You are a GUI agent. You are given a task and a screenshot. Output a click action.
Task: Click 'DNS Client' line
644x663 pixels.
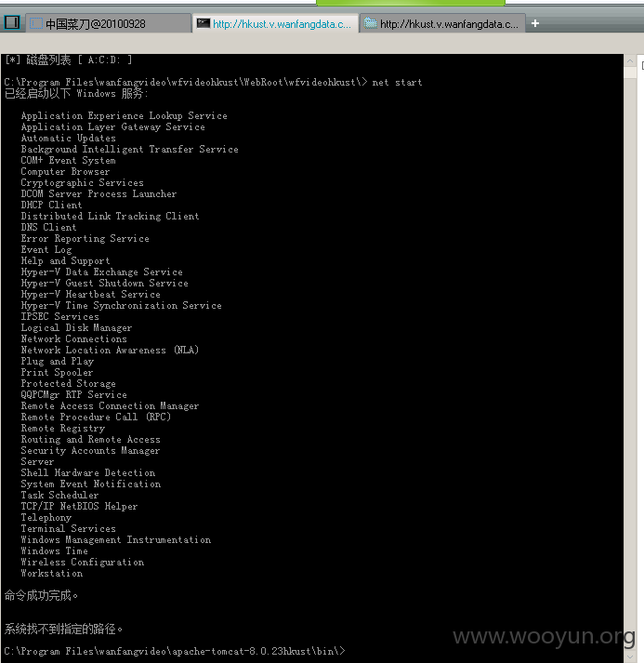coord(48,228)
